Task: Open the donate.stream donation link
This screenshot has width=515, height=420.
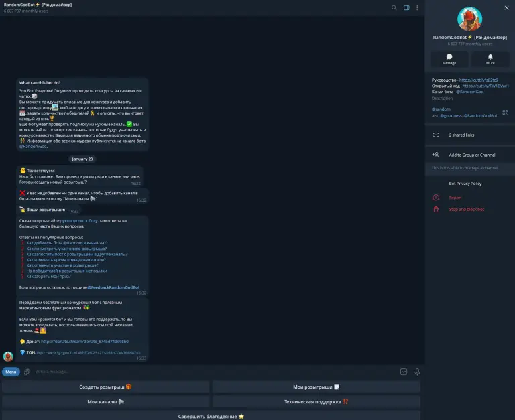Action: tap(84, 342)
